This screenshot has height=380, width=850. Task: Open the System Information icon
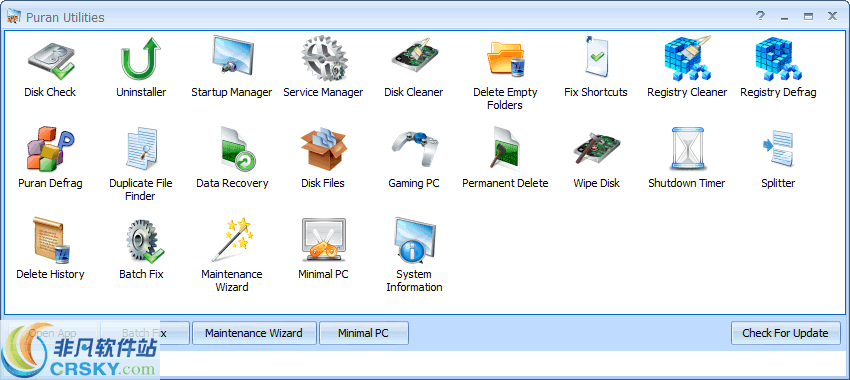414,240
